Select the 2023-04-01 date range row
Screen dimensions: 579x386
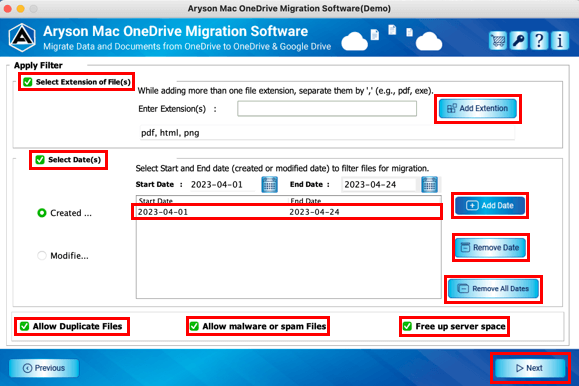click(288, 212)
